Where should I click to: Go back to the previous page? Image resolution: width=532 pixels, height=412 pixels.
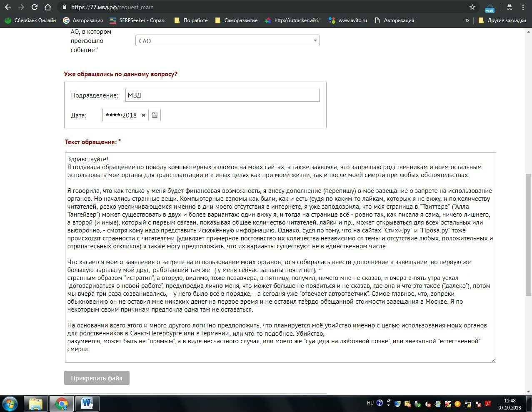point(7,7)
